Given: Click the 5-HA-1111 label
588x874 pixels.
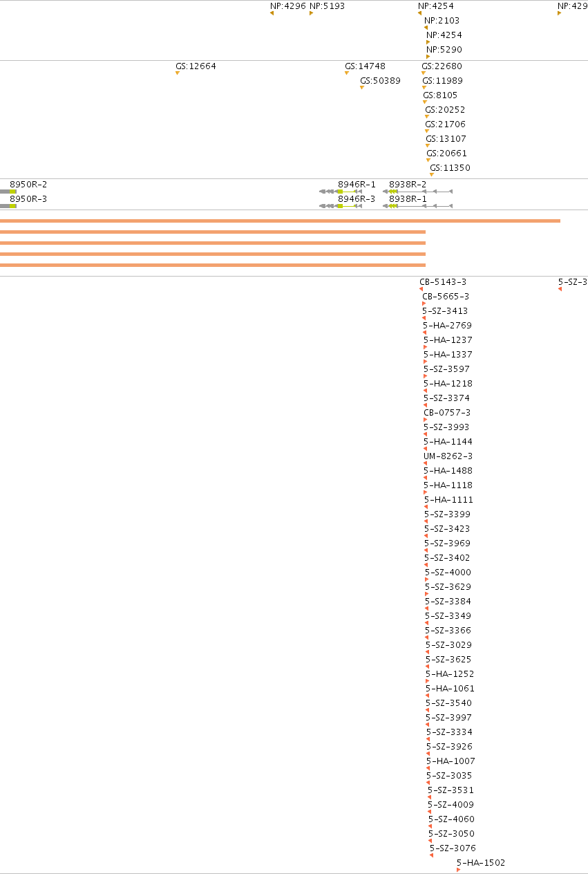Looking at the screenshot, I should tap(448, 500).
